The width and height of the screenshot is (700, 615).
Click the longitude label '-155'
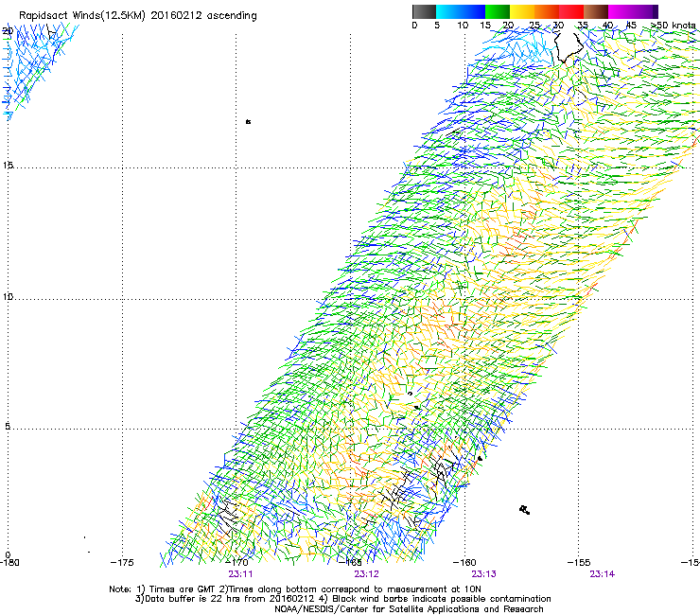point(579,562)
